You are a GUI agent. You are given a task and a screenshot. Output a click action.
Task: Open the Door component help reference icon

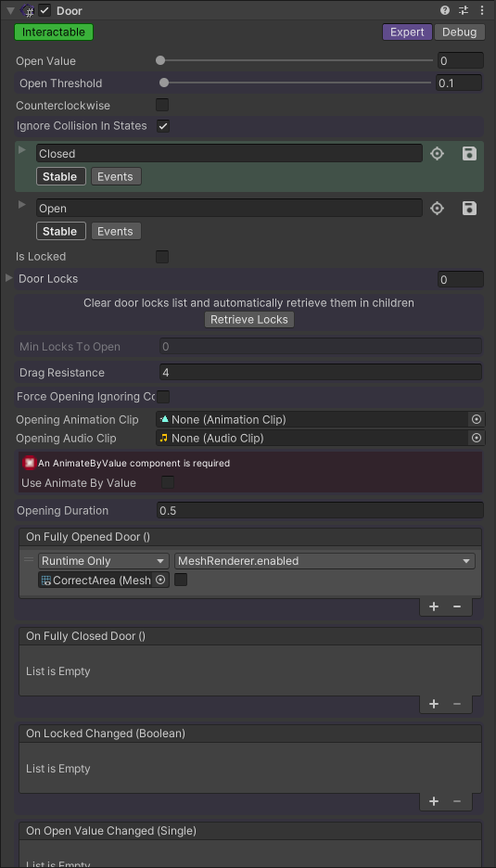pyautogui.click(x=444, y=10)
